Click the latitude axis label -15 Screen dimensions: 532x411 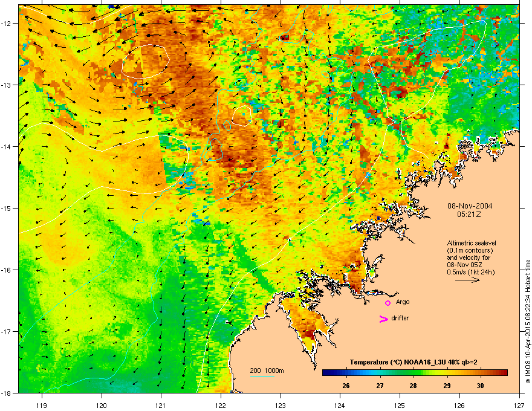pos(6,208)
